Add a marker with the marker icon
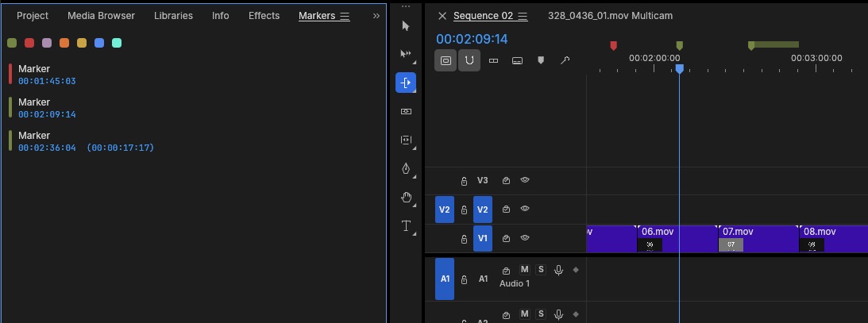This screenshot has height=323, width=868. point(541,61)
